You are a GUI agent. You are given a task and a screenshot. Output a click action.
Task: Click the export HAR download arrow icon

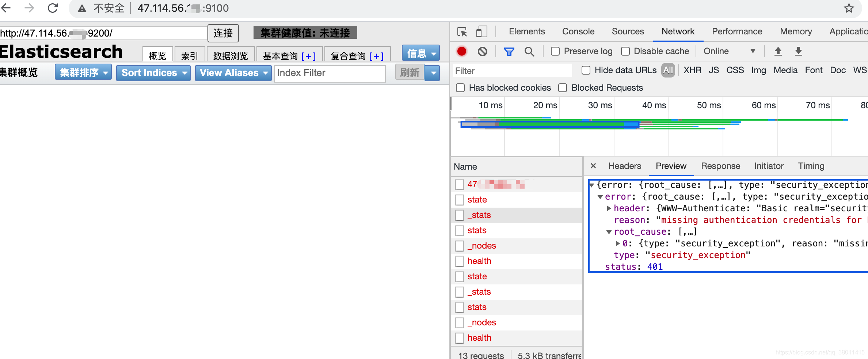pyautogui.click(x=799, y=51)
